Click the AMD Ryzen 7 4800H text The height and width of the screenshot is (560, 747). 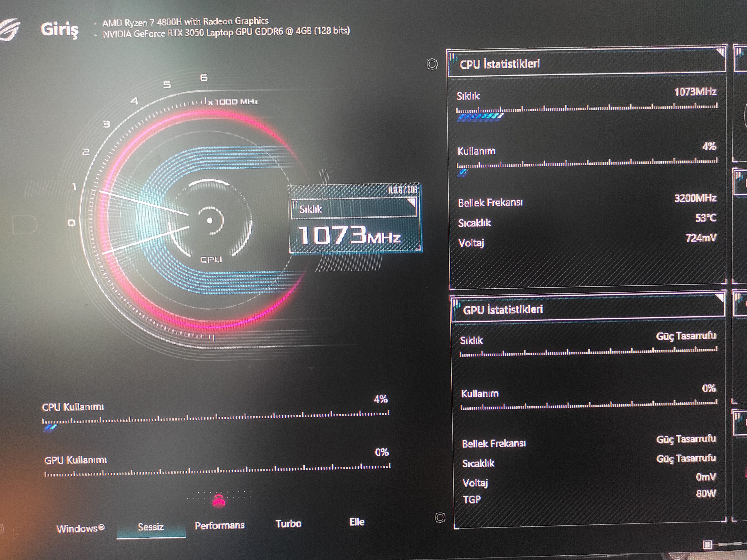point(185,22)
